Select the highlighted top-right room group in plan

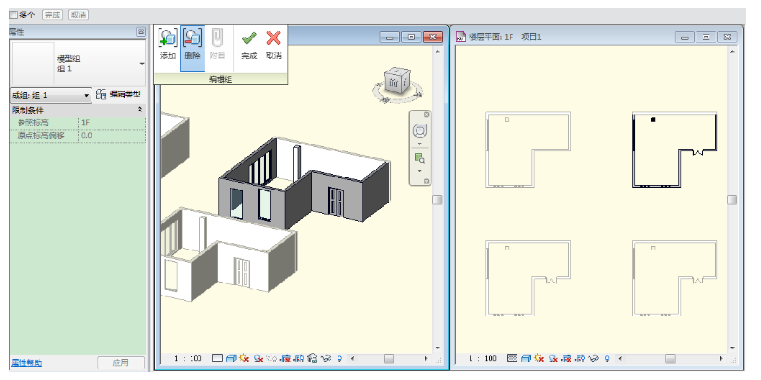[674, 149]
